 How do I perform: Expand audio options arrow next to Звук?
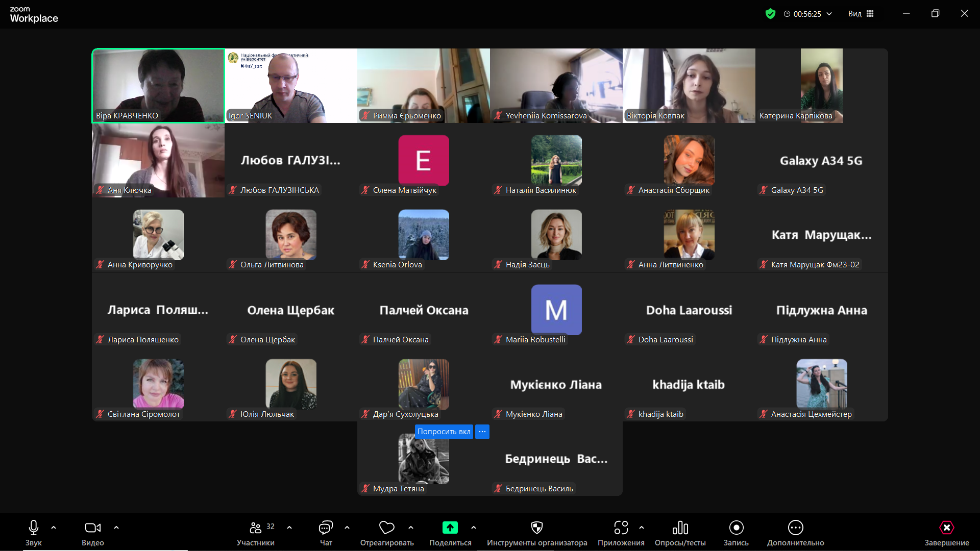tap(54, 528)
